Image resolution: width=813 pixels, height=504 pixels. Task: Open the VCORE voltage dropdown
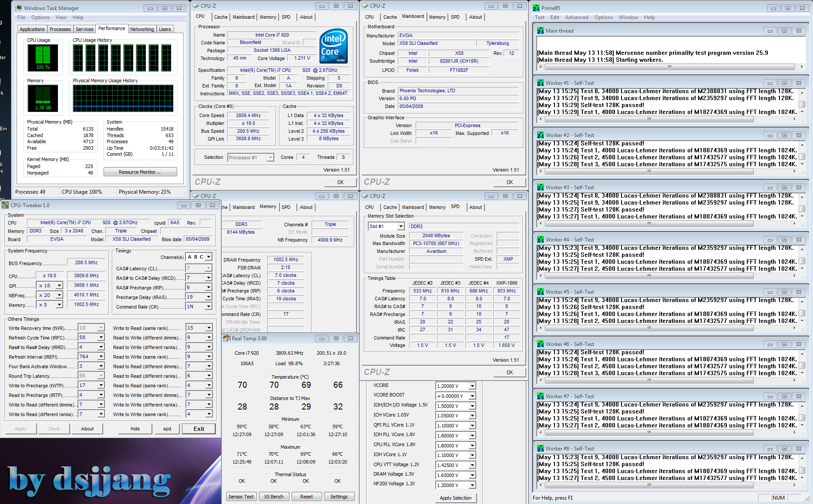472,386
